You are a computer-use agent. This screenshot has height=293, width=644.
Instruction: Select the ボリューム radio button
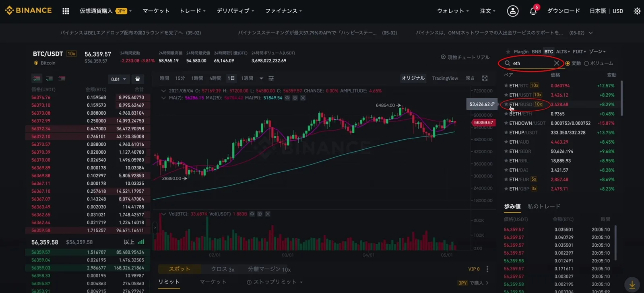coord(586,64)
